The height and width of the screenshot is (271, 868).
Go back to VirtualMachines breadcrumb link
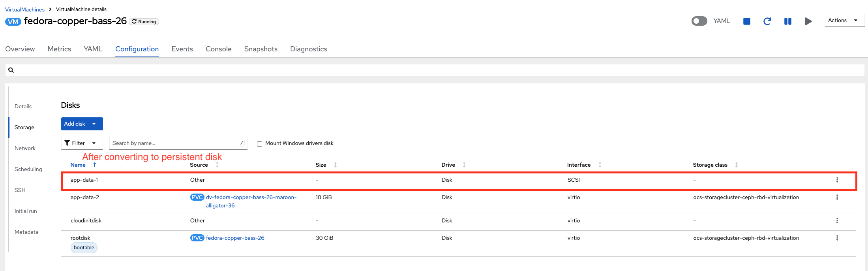coord(25,9)
